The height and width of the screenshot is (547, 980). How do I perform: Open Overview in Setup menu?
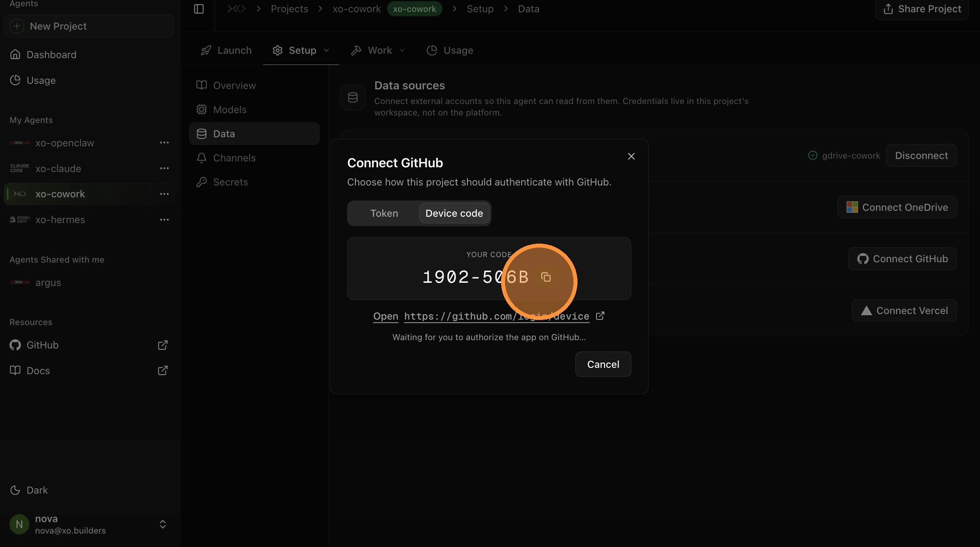254,85
